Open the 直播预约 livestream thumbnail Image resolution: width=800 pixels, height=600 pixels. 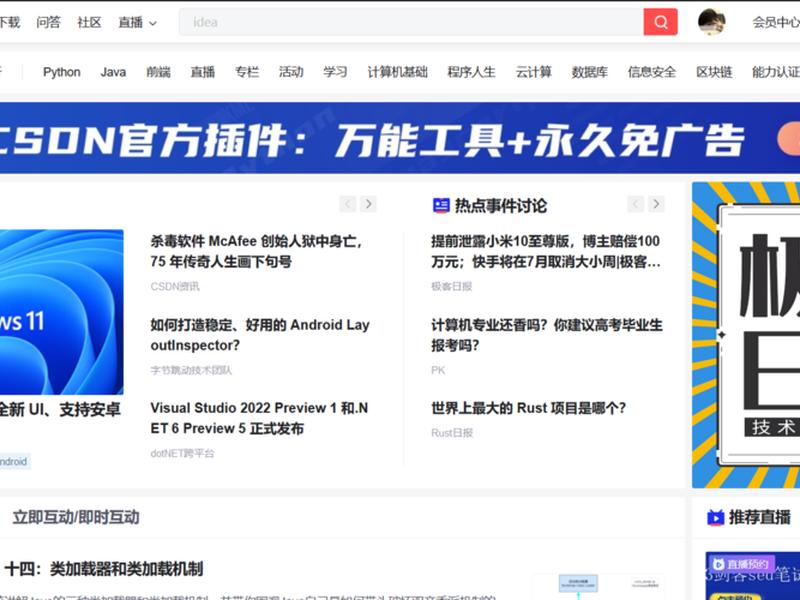click(x=753, y=576)
